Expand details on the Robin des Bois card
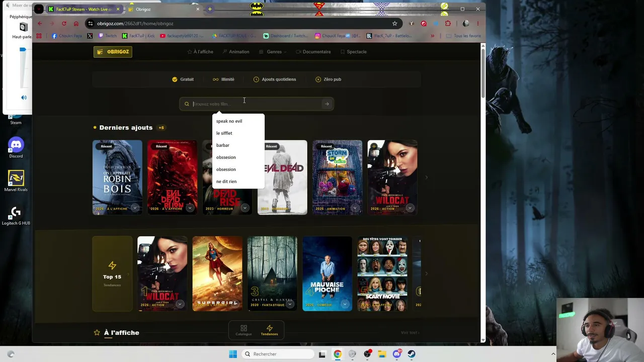Screen dimensions: 644x362 [x=135, y=208]
